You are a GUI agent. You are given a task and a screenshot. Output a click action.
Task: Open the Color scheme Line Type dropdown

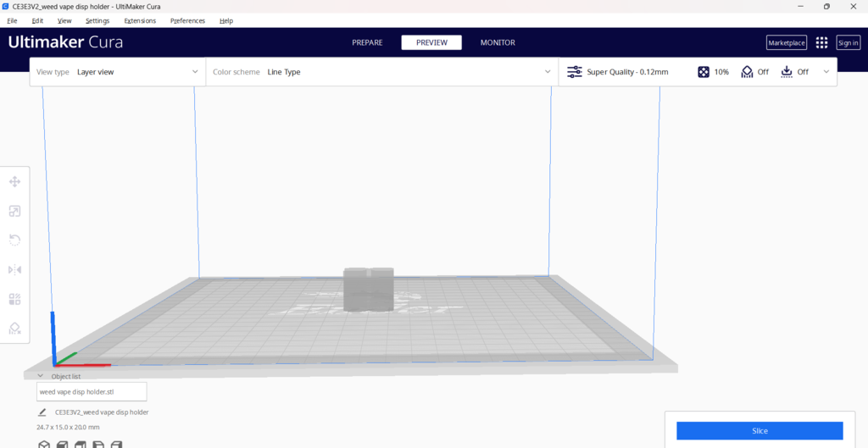[381, 72]
